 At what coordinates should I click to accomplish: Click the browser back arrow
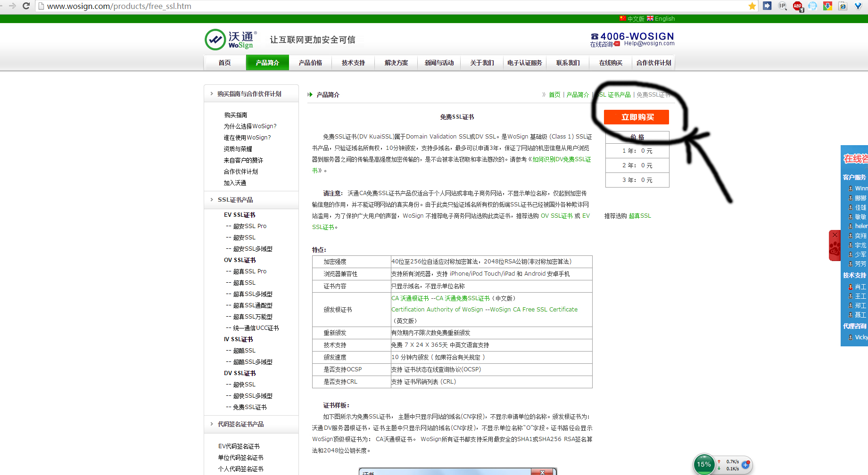[2, 6]
